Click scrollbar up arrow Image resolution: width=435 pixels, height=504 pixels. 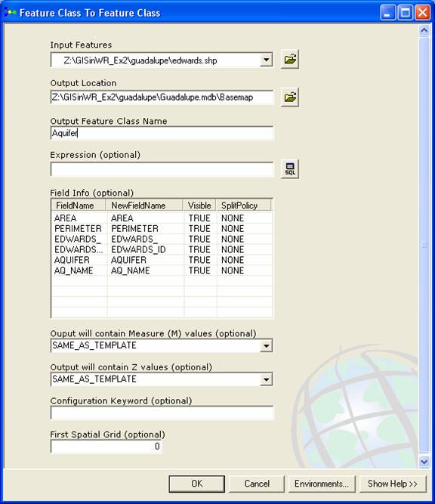(x=424, y=30)
